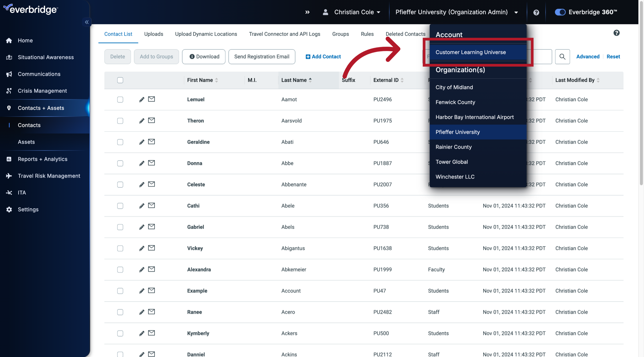Screen dimensions: 644x357
Task: Click the Send Registration Email button
Action: click(262, 57)
